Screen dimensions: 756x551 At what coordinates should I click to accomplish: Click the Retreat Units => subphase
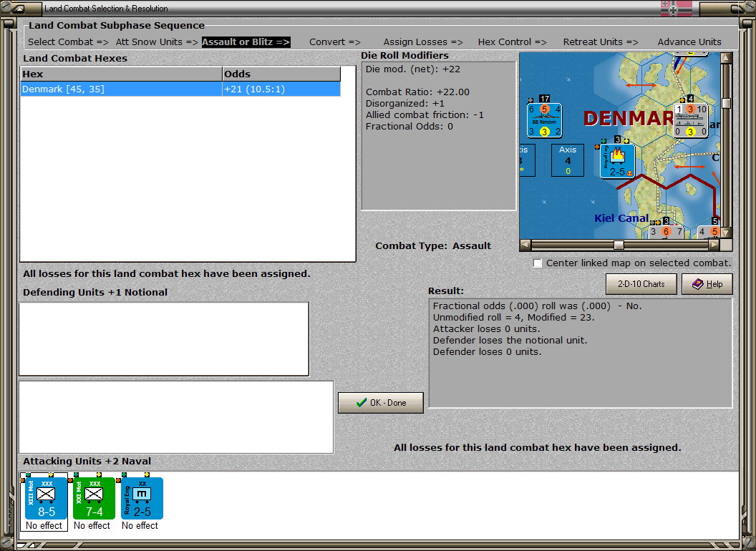coord(601,42)
